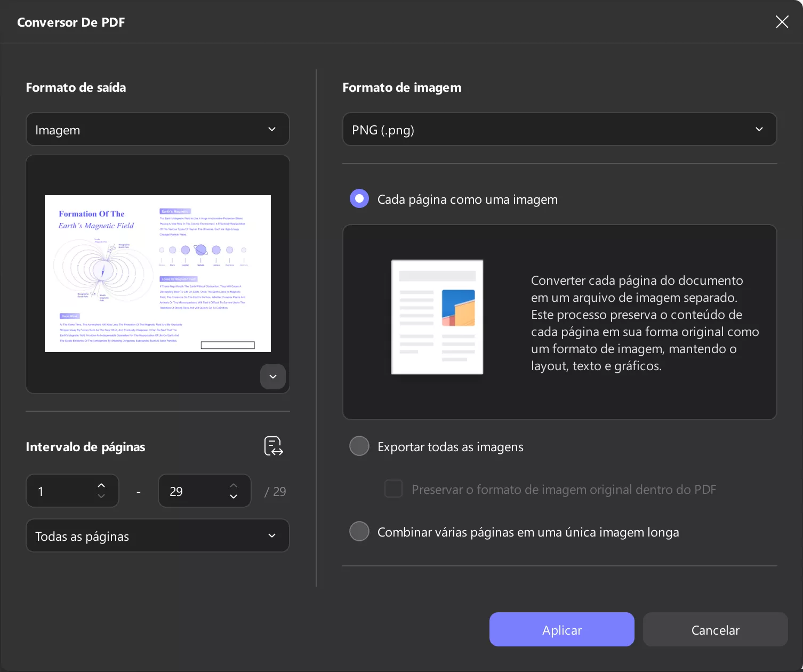Increase the starting page with the up stepper
Viewport: 803px width, 672px height.
[x=101, y=485]
